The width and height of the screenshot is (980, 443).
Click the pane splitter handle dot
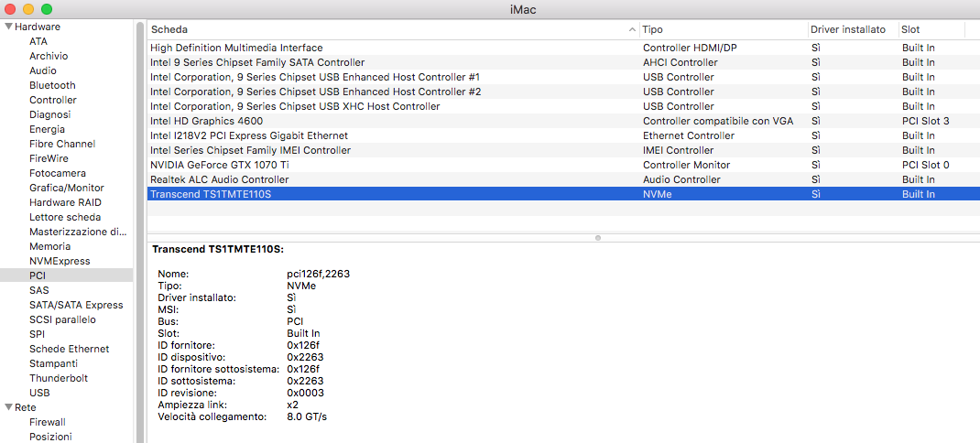pyautogui.click(x=598, y=237)
